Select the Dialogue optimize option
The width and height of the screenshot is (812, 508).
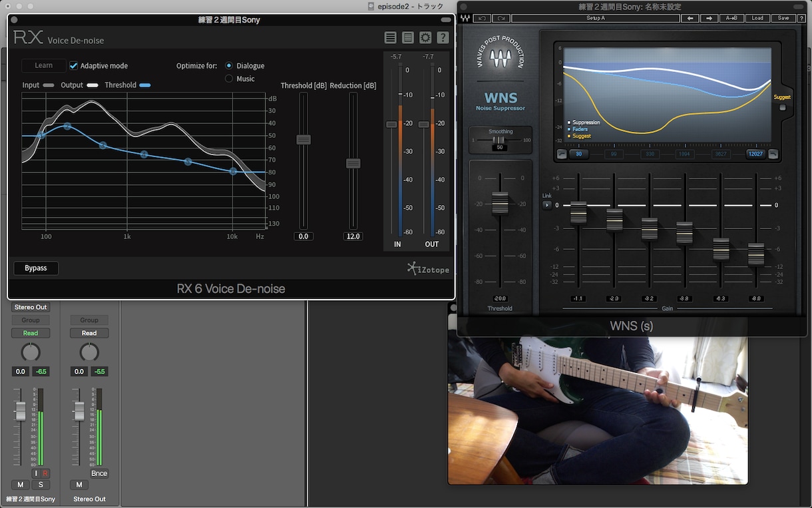229,65
